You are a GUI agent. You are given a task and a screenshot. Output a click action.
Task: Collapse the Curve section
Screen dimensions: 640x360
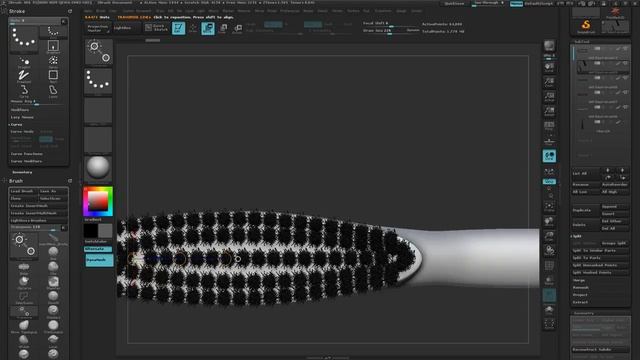[x=16, y=124]
